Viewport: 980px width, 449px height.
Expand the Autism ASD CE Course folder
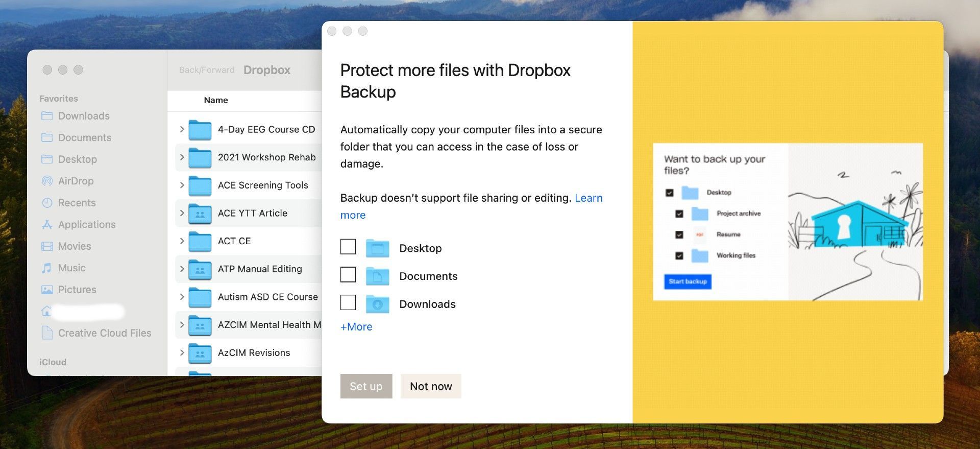[x=182, y=297]
